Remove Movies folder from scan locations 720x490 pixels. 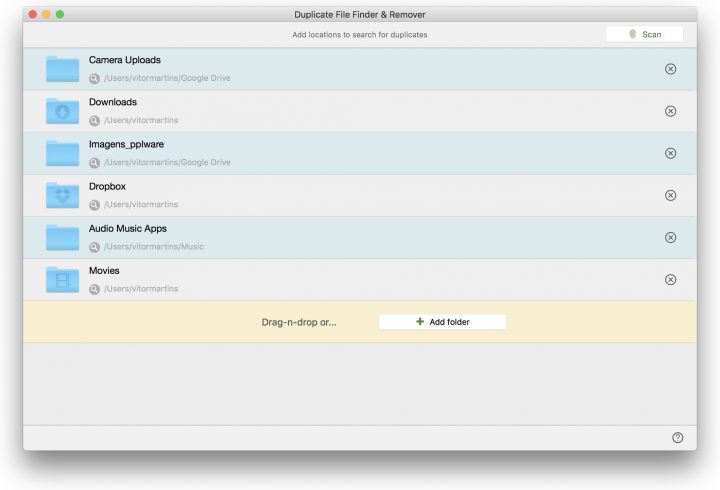click(670, 279)
